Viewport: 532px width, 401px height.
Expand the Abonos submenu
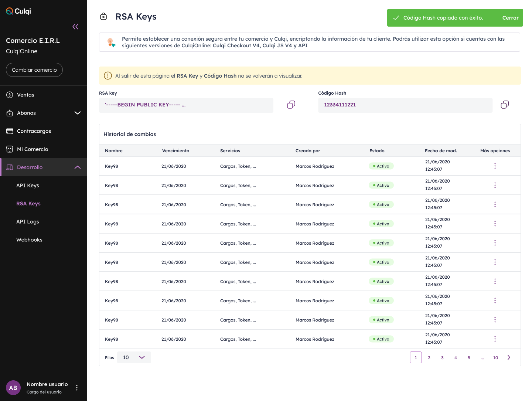pos(78,113)
